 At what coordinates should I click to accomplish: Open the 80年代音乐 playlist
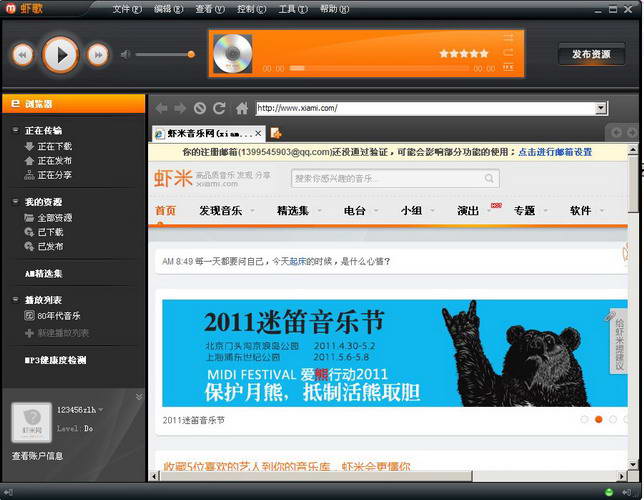point(52,316)
